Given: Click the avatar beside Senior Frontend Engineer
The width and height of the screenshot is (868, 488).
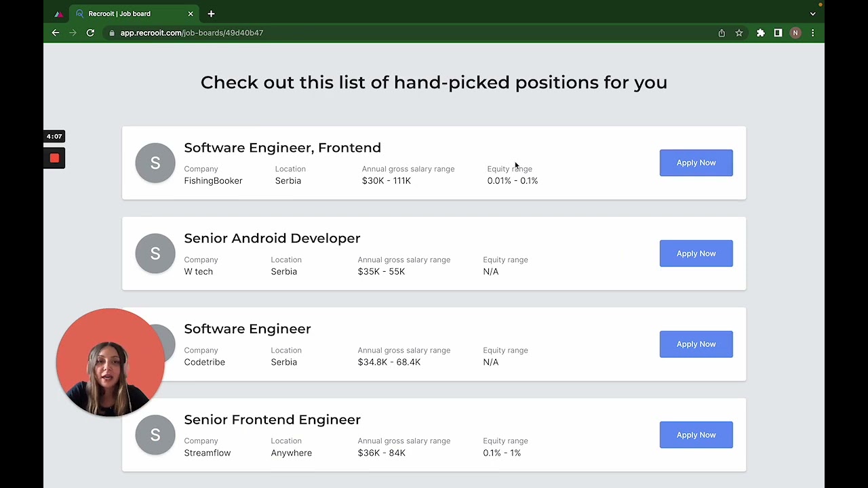Looking at the screenshot, I should pyautogui.click(x=155, y=435).
